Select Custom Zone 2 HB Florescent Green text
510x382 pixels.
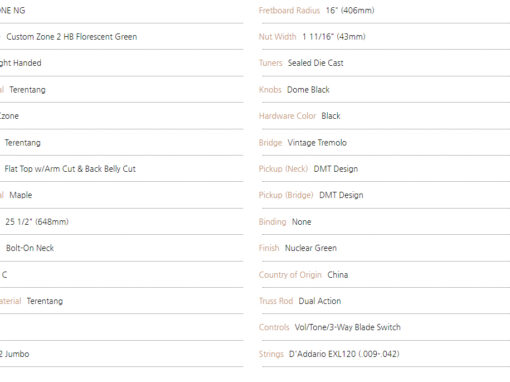pyautogui.click(x=72, y=37)
